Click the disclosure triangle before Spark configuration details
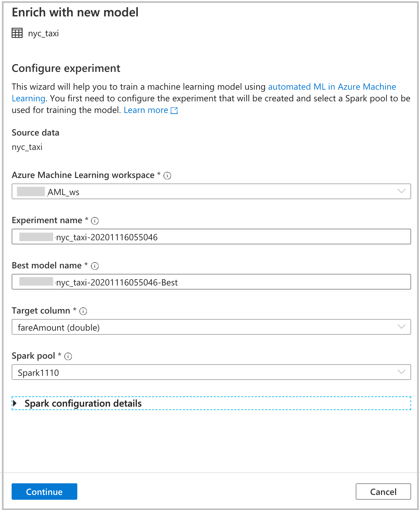Image resolution: width=420 pixels, height=510 pixels. [x=16, y=403]
